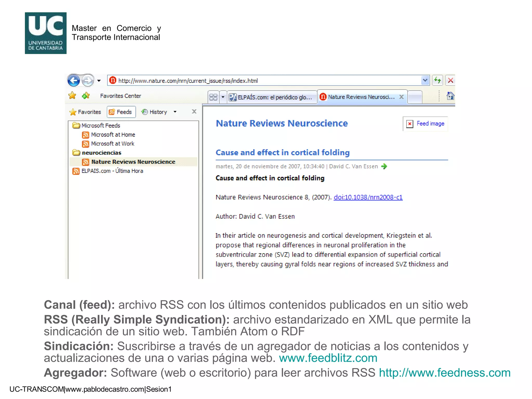Click the green arrow after David C. Van Essen

[x=384, y=166]
